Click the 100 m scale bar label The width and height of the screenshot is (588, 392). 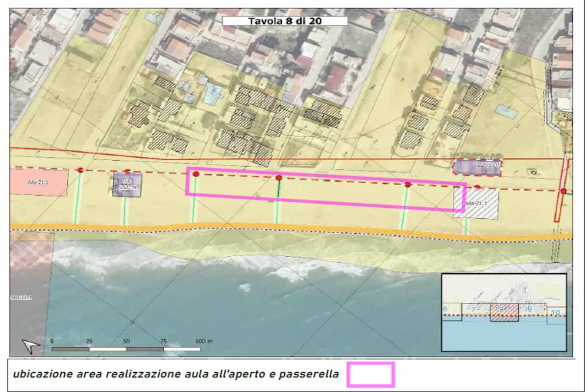click(x=204, y=341)
